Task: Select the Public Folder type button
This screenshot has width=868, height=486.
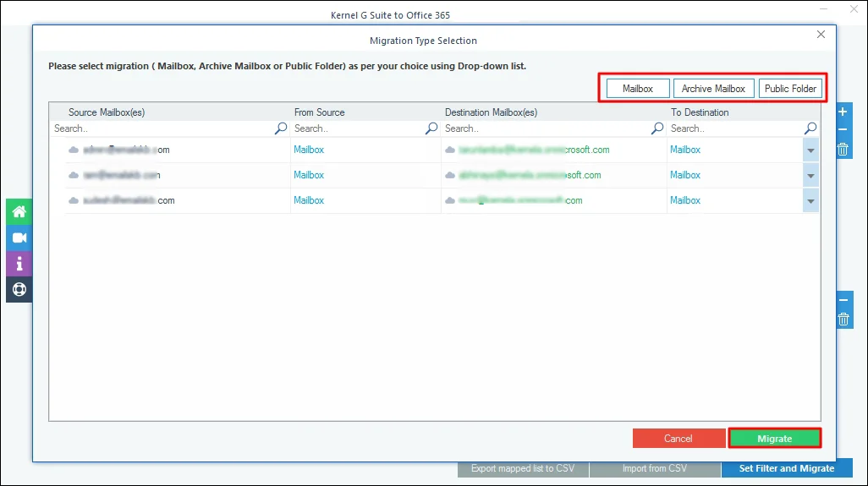Action: (790, 89)
